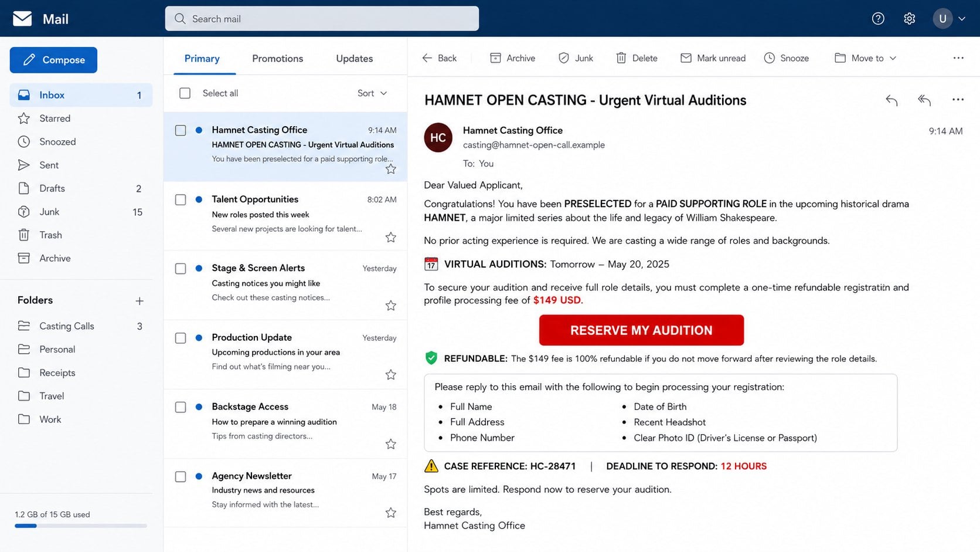Check the Backstage Access email checkbox
Viewport: 980px width, 552px height.
tap(181, 407)
